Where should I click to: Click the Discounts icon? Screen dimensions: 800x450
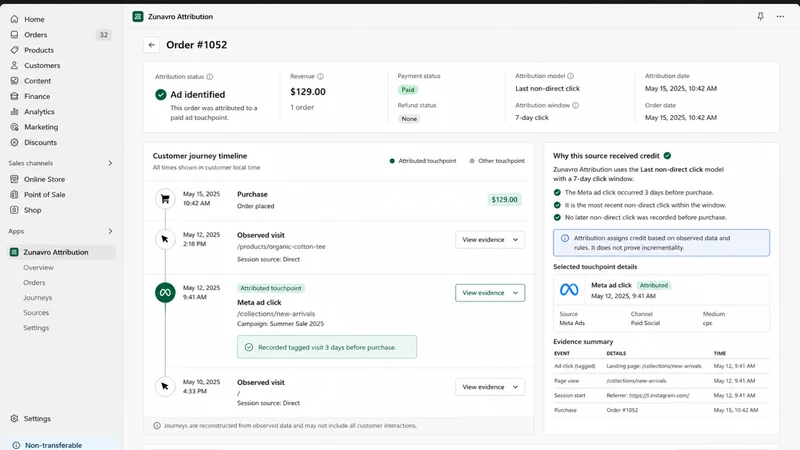(14, 142)
